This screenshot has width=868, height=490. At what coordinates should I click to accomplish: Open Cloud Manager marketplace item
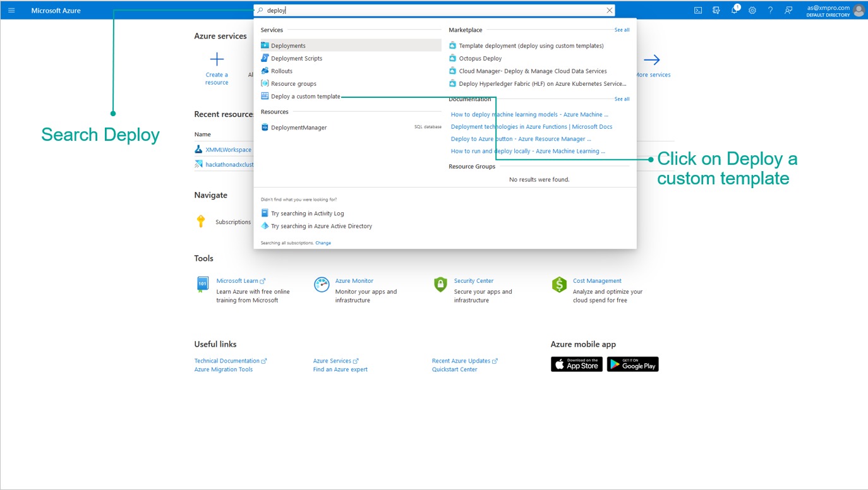[x=533, y=71]
